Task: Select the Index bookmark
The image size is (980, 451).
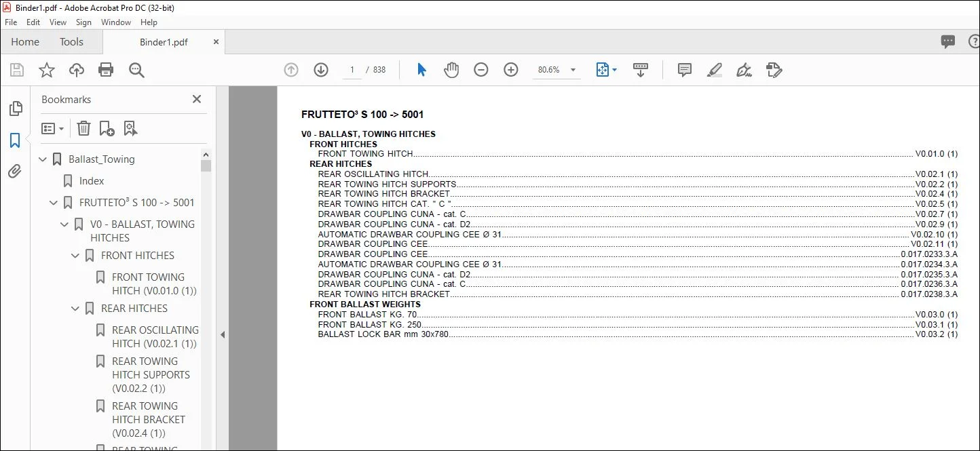Action: [x=92, y=181]
